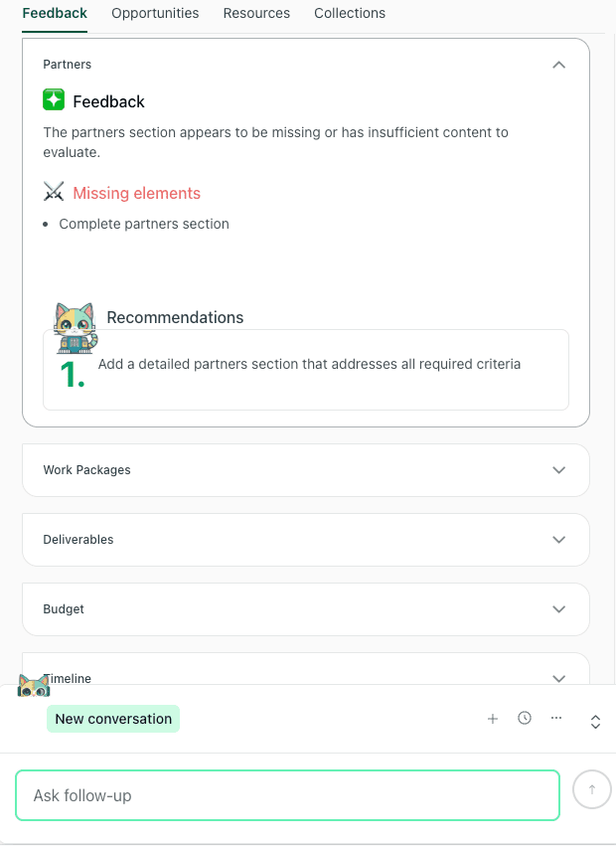Toggle the chat panel expand control

[595, 722]
